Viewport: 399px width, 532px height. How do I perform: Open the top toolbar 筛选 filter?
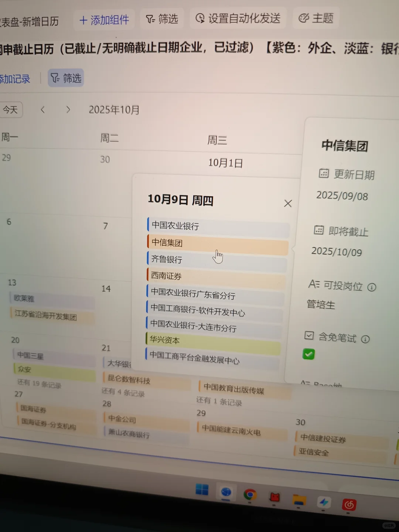point(162,19)
